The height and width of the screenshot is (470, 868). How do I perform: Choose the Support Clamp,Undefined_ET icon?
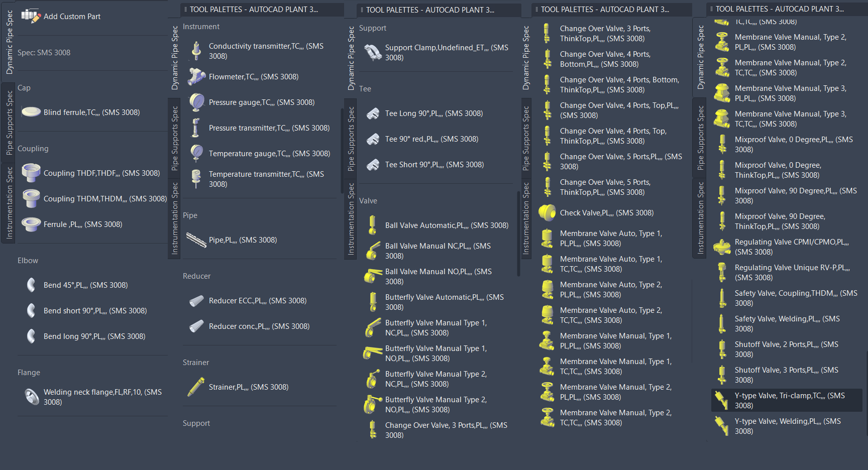click(373, 52)
